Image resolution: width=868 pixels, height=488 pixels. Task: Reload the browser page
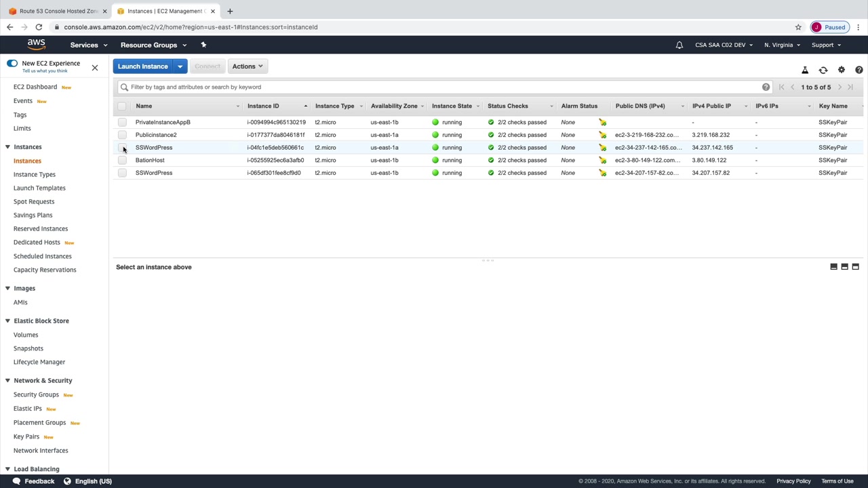coord(39,27)
